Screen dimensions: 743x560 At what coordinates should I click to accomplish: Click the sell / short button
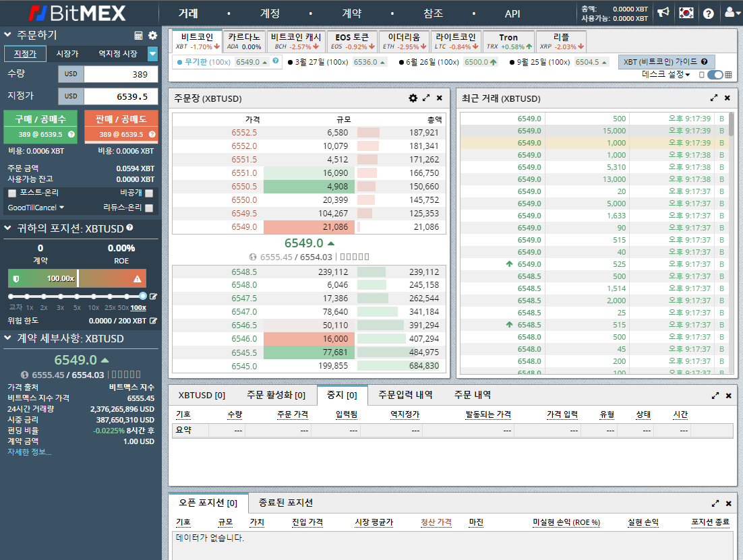click(121, 127)
